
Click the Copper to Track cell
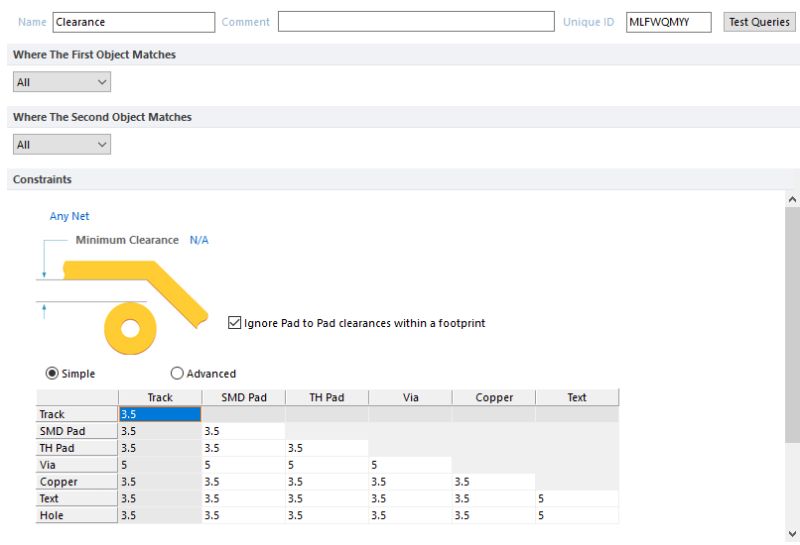[x=160, y=481]
